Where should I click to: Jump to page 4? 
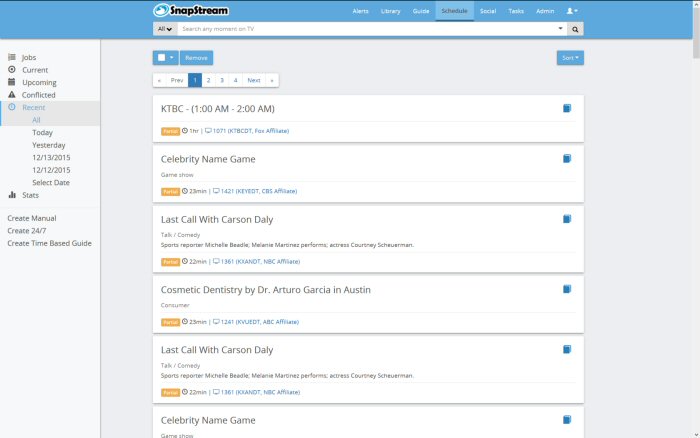[235, 80]
